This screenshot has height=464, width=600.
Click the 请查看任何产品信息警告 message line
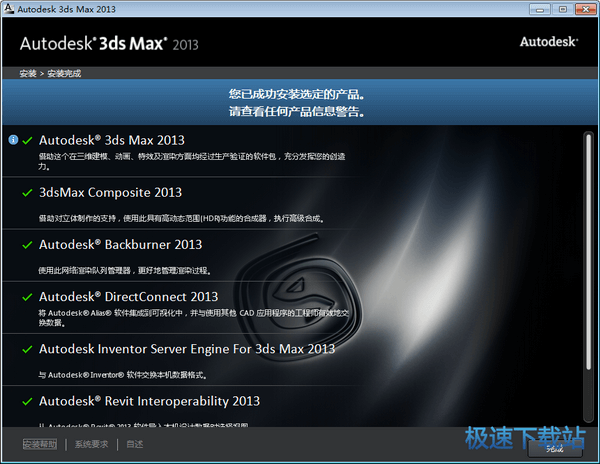point(297,112)
